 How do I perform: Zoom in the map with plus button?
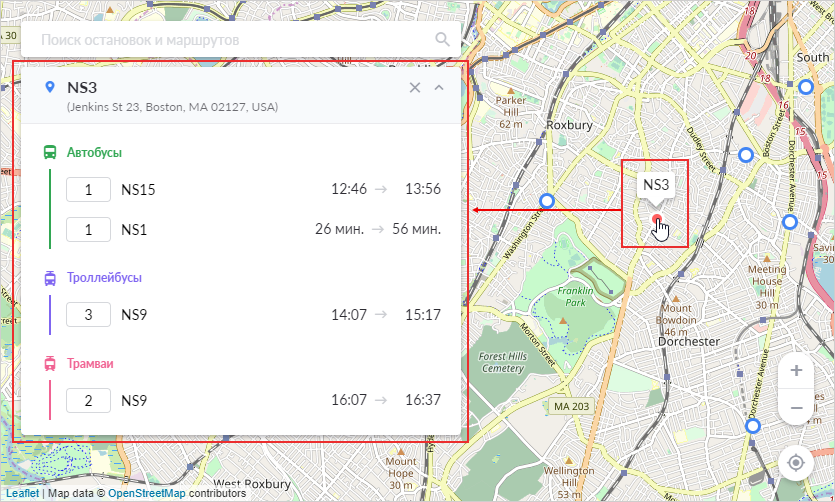click(796, 371)
